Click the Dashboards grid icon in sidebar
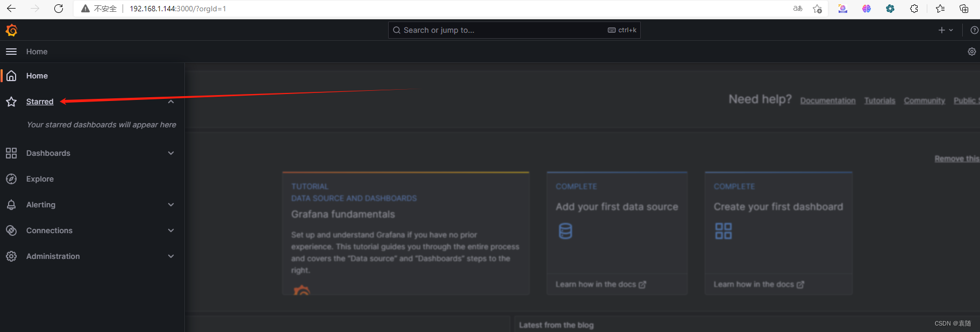This screenshot has width=980, height=332. 11,153
